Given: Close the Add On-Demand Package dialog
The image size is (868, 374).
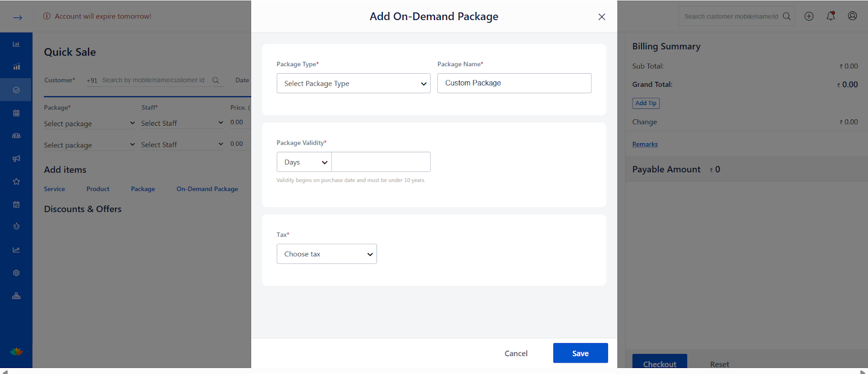Looking at the screenshot, I should pyautogui.click(x=602, y=17).
